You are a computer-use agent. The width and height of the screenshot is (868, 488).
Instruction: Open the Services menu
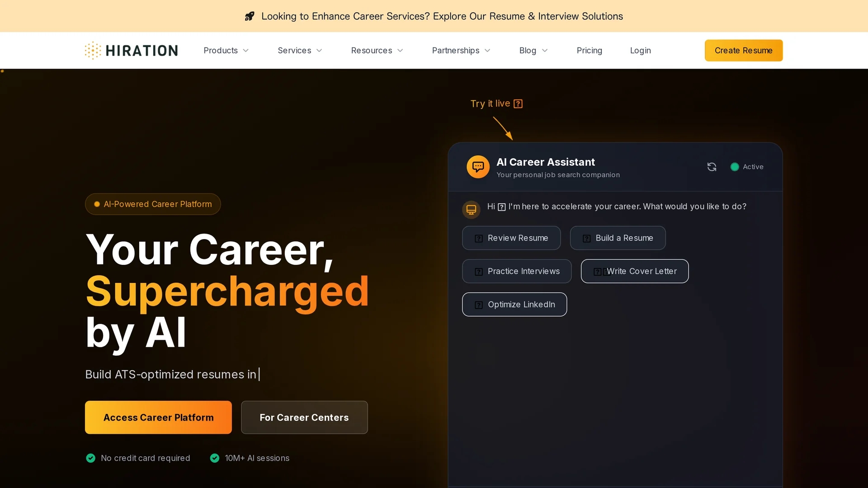point(300,51)
